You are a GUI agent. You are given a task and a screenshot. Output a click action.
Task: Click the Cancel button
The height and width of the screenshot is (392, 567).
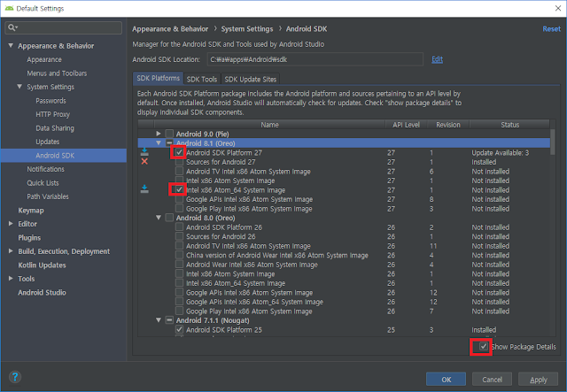492,380
